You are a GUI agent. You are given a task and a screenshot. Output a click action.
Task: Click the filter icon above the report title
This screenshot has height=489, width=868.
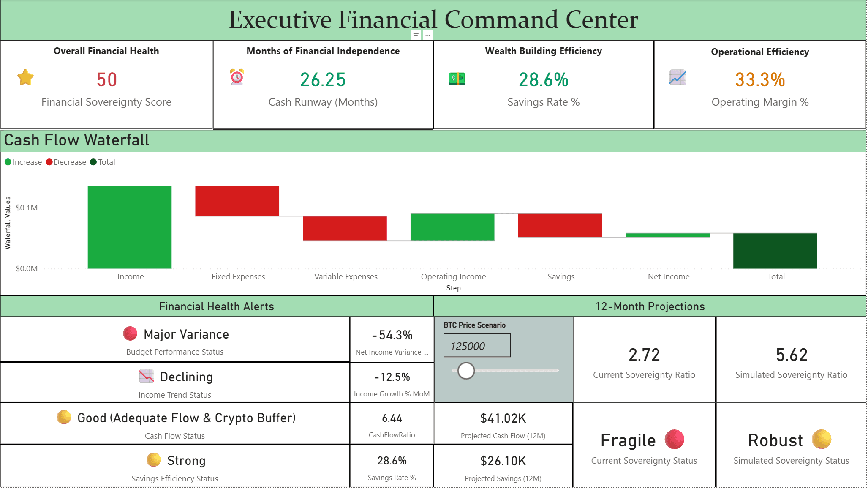pos(416,36)
